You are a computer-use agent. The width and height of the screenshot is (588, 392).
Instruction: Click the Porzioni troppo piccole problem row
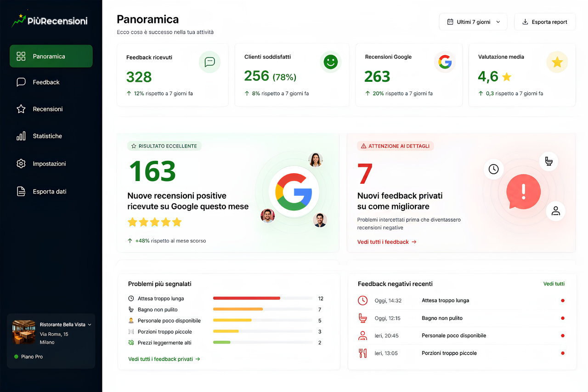pos(226,331)
